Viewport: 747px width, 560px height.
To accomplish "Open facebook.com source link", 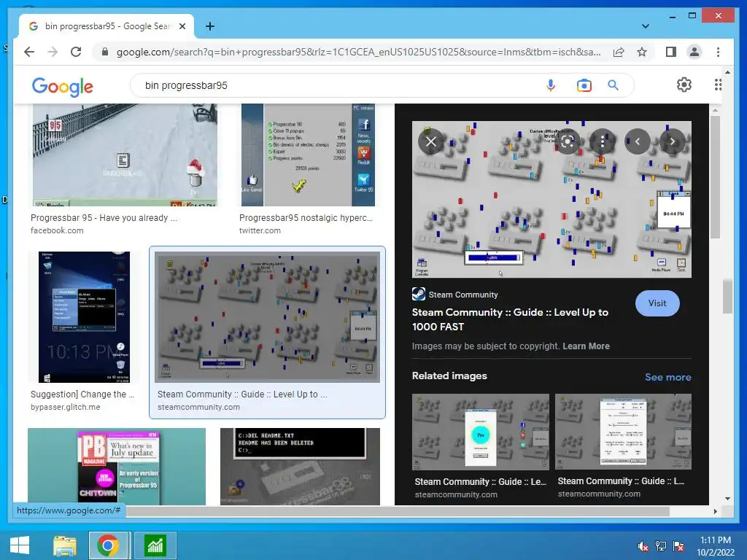I will tap(57, 230).
